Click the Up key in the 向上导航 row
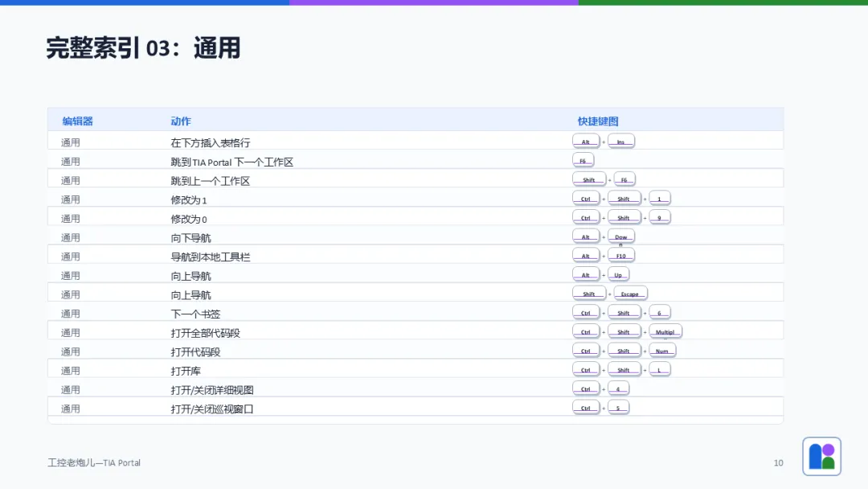Image resolution: width=868 pixels, height=489 pixels. (618, 275)
